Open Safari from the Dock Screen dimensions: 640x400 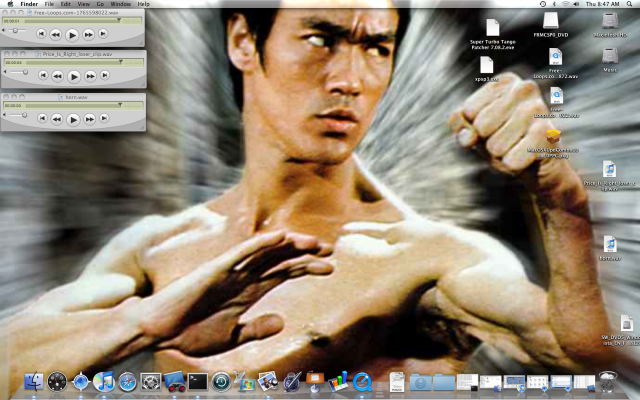[127, 382]
